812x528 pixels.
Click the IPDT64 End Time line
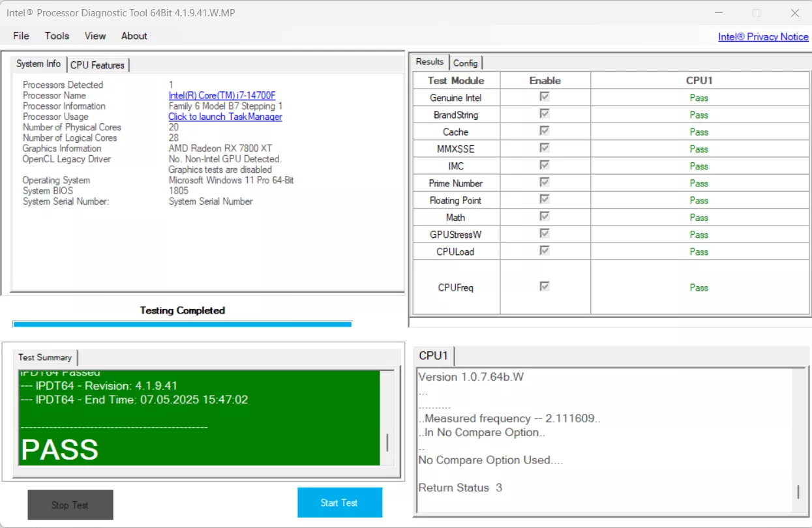134,400
